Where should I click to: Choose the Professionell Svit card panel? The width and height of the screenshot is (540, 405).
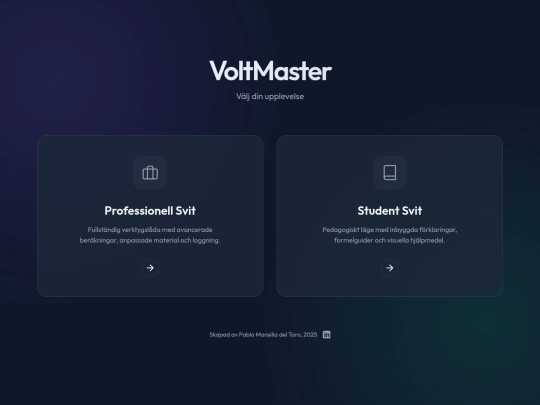point(150,216)
